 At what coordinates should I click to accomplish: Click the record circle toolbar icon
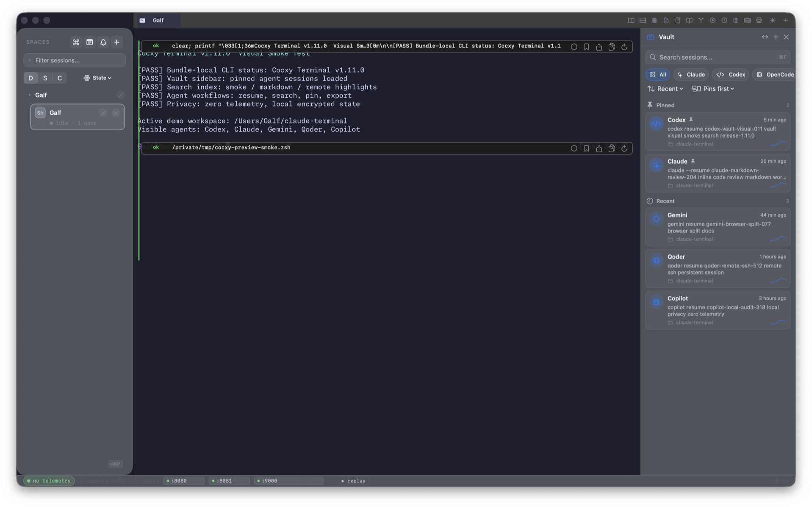point(712,20)
